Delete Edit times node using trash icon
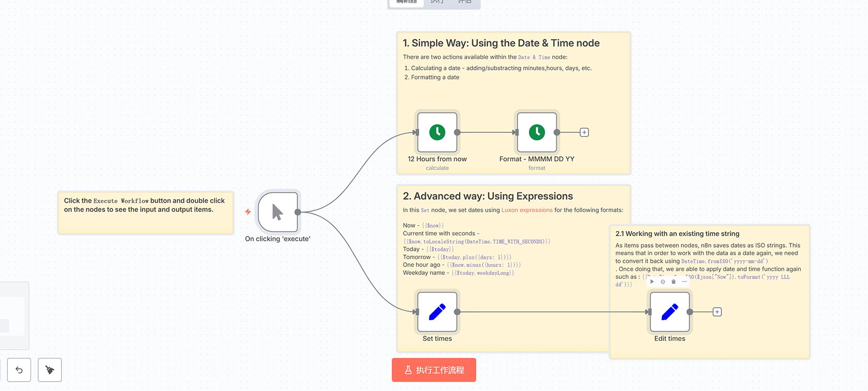 [674, 282]
